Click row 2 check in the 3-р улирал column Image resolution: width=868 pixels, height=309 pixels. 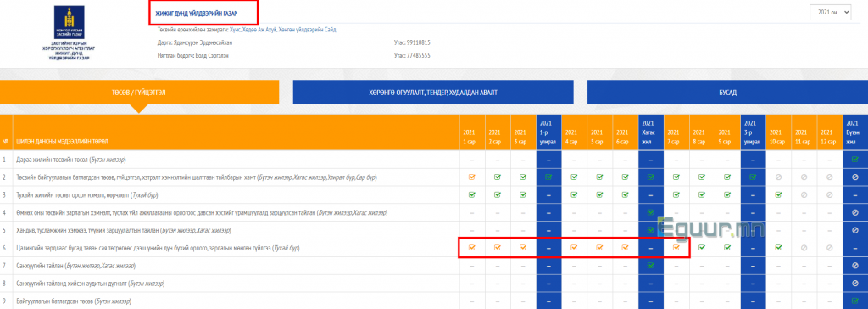coord(753,177)
